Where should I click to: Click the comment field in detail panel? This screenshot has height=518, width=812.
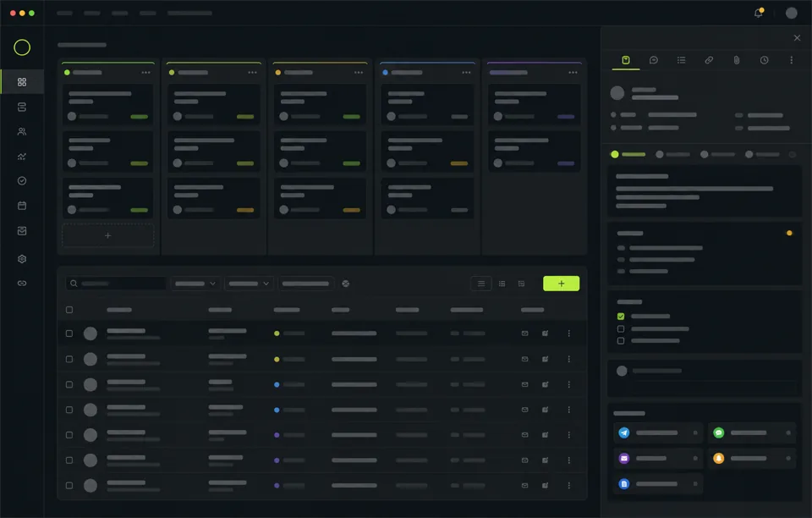coord(705,378)
